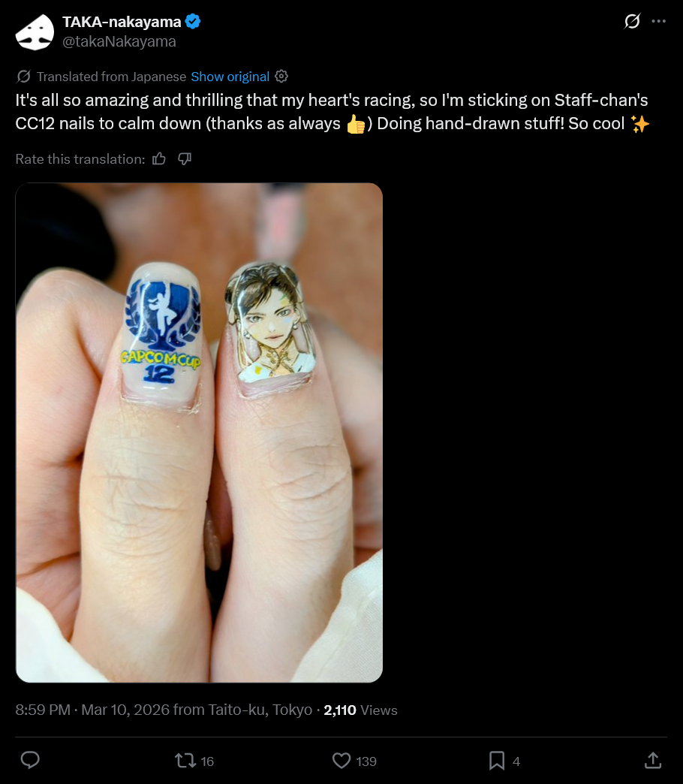Open the three-dot more options menu
This screenshot has height=784, width=683.
[658, 21]
